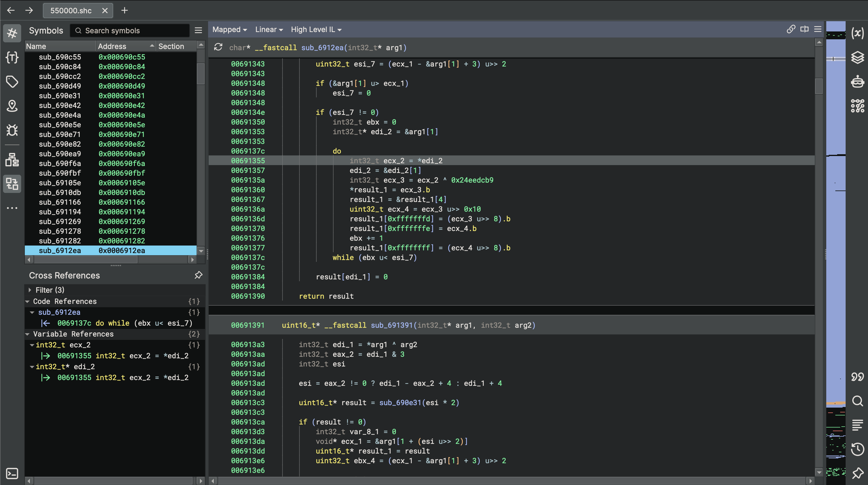868x485 pixels.
Task: Collapse the Variable References tree
Action: point(28,334)
